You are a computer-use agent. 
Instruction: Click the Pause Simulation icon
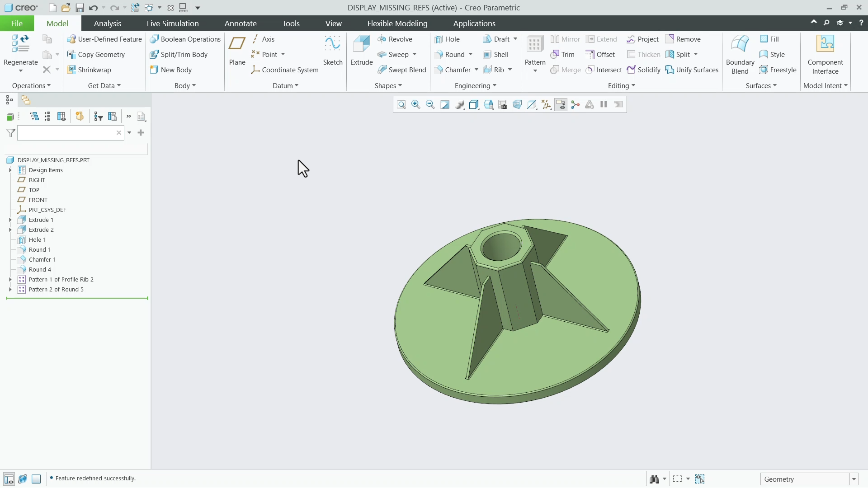coord(604,105)
